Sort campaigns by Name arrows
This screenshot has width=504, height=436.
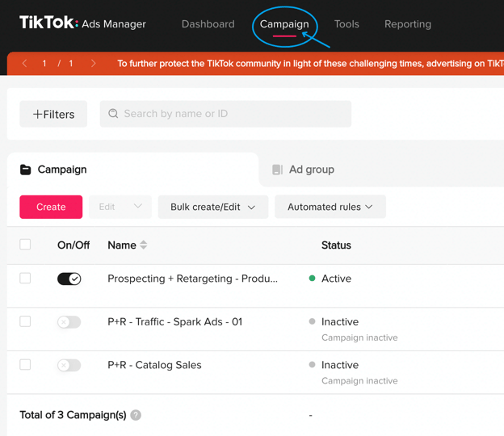coord(143,245)
